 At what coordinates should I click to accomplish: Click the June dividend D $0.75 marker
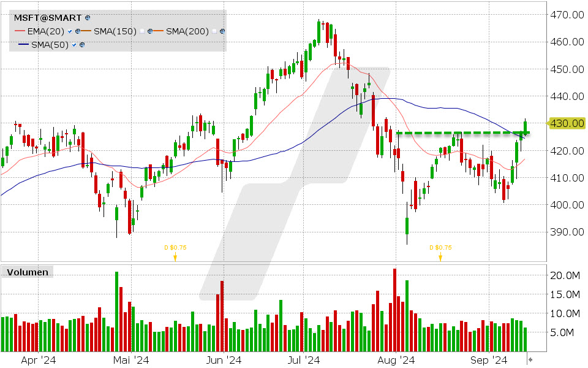click(x=175, y=252)
